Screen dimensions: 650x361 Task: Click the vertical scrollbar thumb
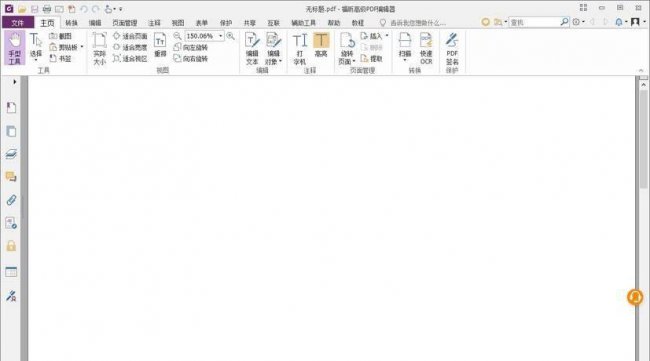click(x=643, y=139)
